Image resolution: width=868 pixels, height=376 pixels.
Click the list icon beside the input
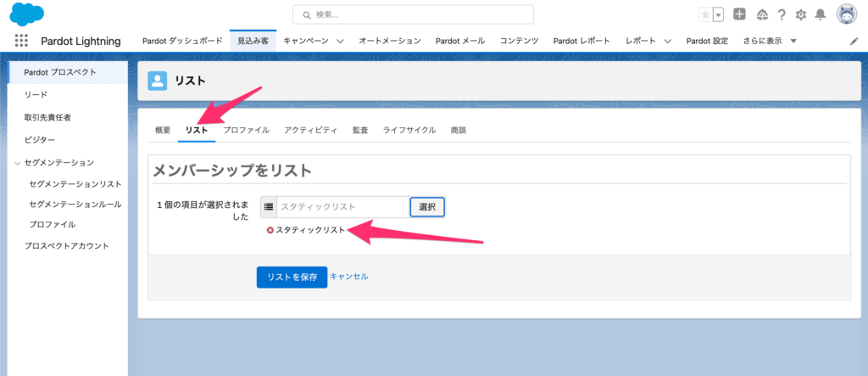[269, 207]
